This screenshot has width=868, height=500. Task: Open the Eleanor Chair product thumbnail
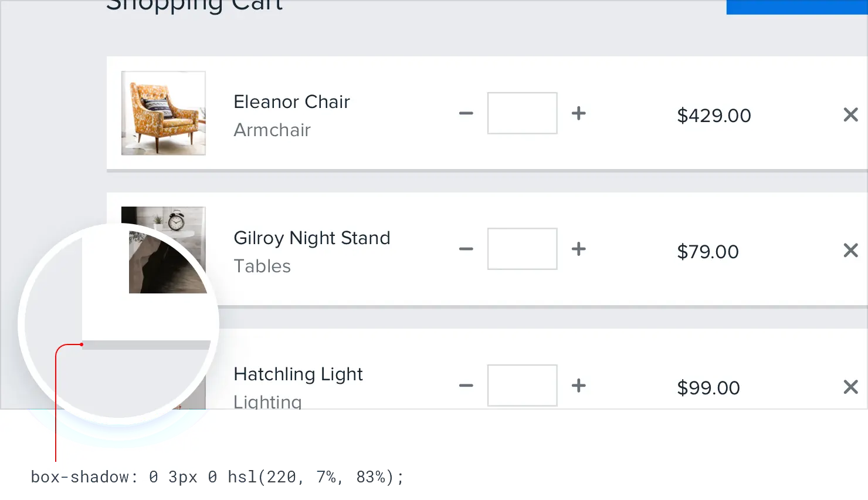click(163, 113)
